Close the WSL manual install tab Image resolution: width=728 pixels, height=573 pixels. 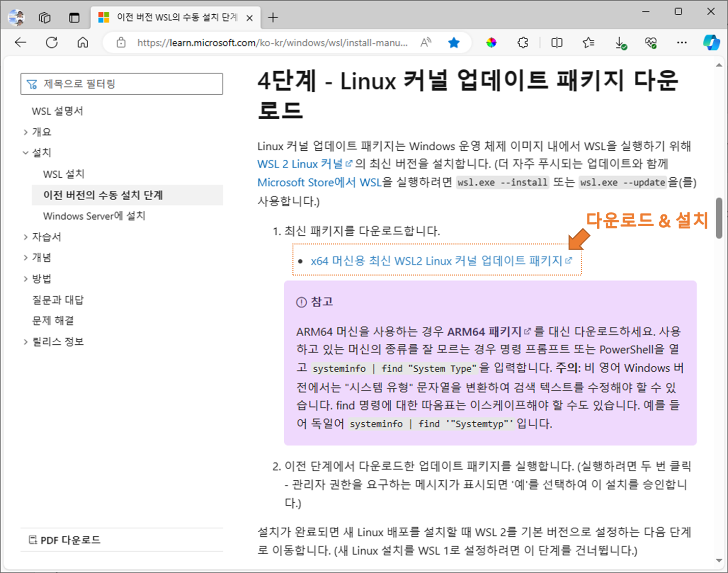tap(250, 18)
